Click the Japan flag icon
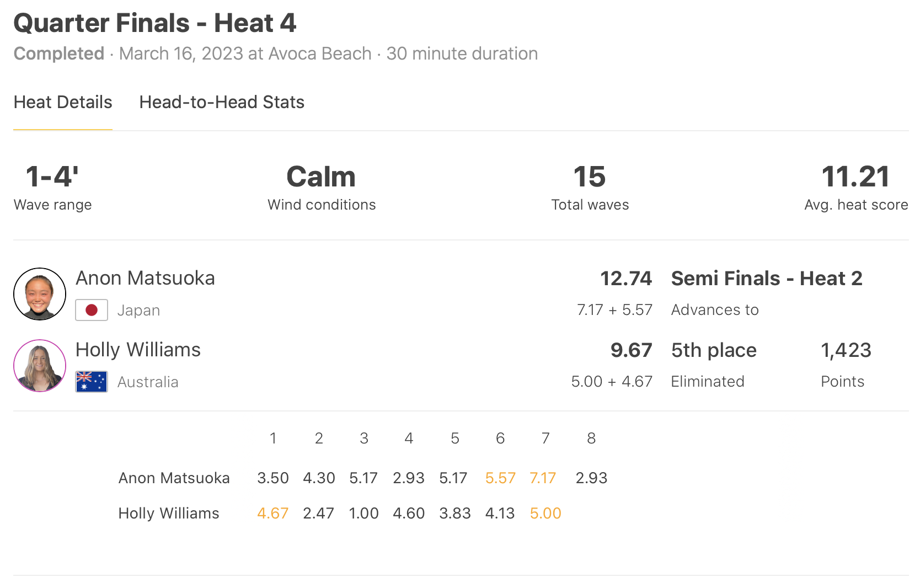The image size is (920, 588). 92,310
